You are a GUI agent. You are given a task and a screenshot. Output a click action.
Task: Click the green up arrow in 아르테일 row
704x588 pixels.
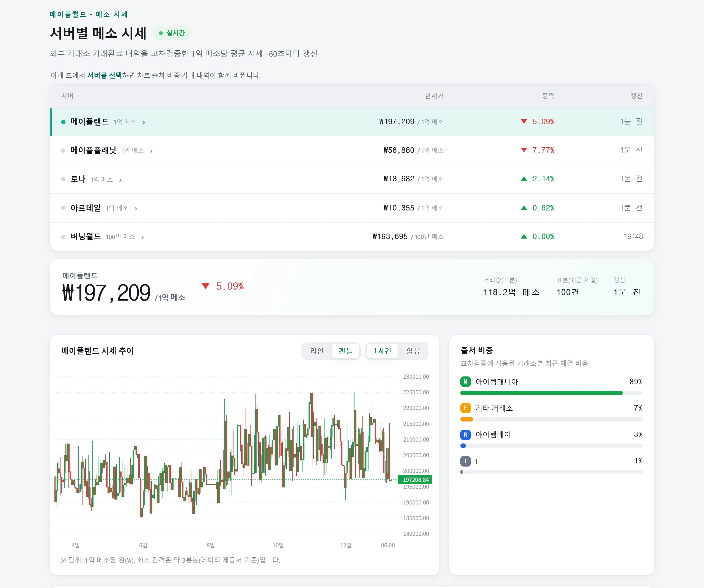[x=524, y=208]
